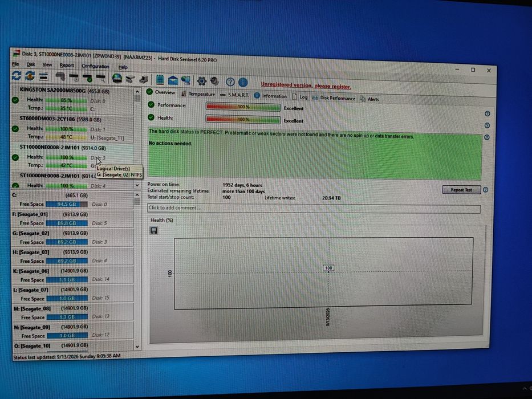This screenshot has width=532, height=399.
Task: Switch to the Log tab
Action: coord(299,97)
